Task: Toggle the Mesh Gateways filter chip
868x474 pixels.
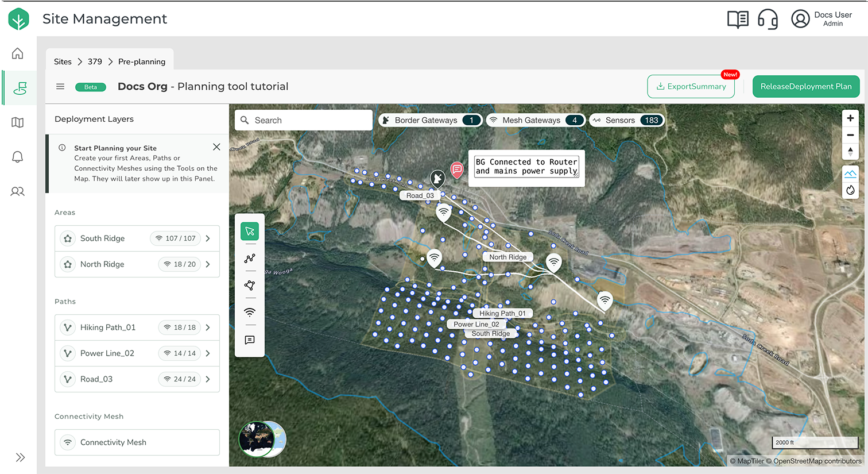Action: (x=535, y=120)
